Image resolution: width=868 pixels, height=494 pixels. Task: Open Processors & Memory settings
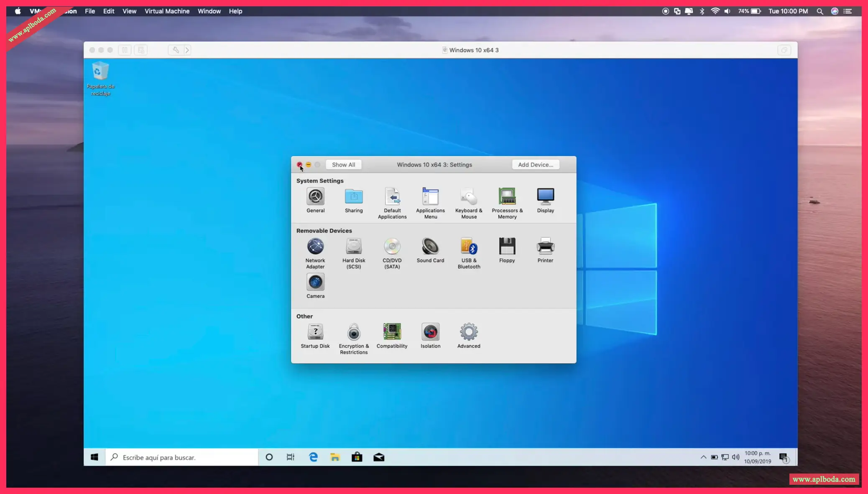tap(507, 204)
